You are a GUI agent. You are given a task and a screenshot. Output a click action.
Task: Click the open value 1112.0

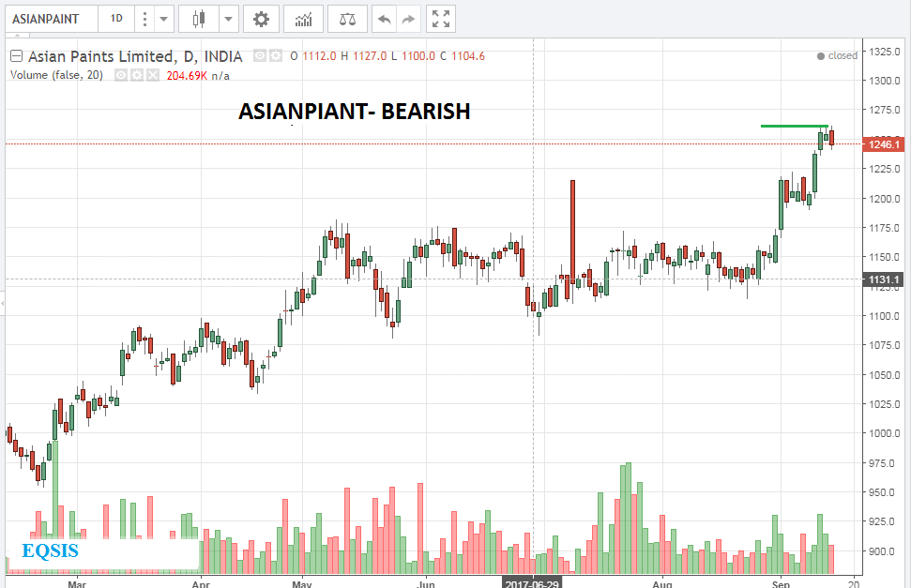click(x=319, y=56)
